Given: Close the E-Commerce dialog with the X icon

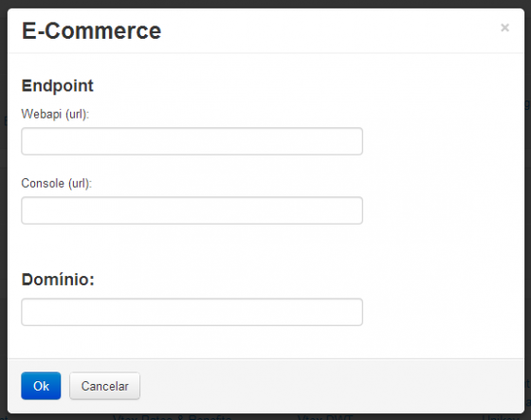Looking at the screenshot, I should 504,27.
